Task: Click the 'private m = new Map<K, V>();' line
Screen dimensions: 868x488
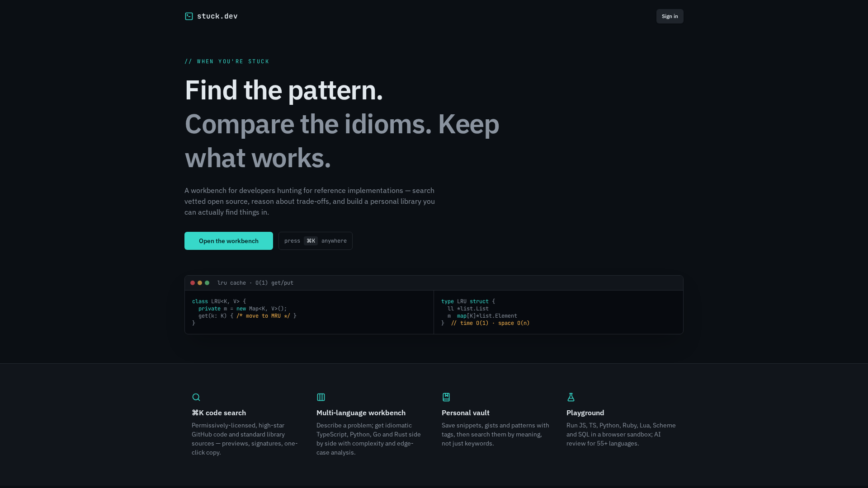Action: (243, 309)
